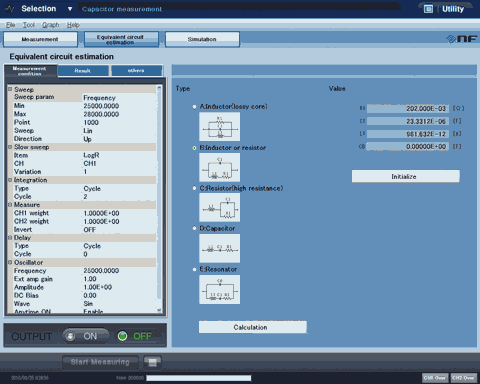The width and height of the screenshot is (480, 384).
Task: Click the measurement time progress bar
Action: (x=199, y=378)
